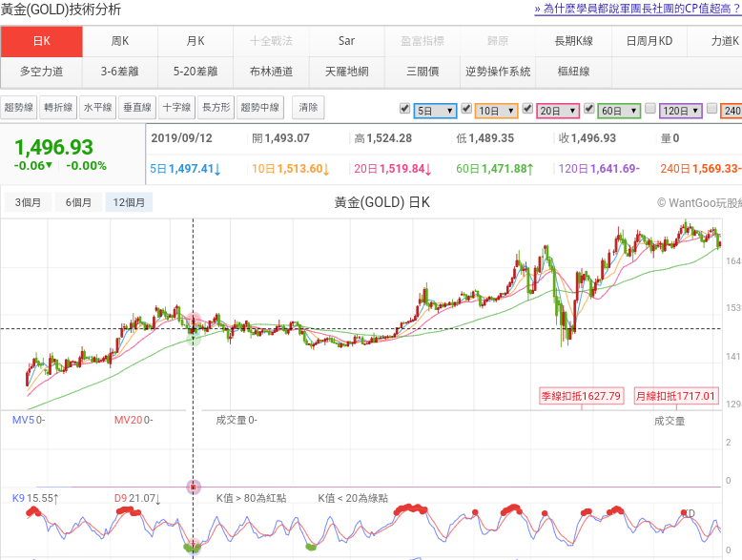
Task: Open the 布林通道 Bollinger band tab
Action: pos(271,72)
